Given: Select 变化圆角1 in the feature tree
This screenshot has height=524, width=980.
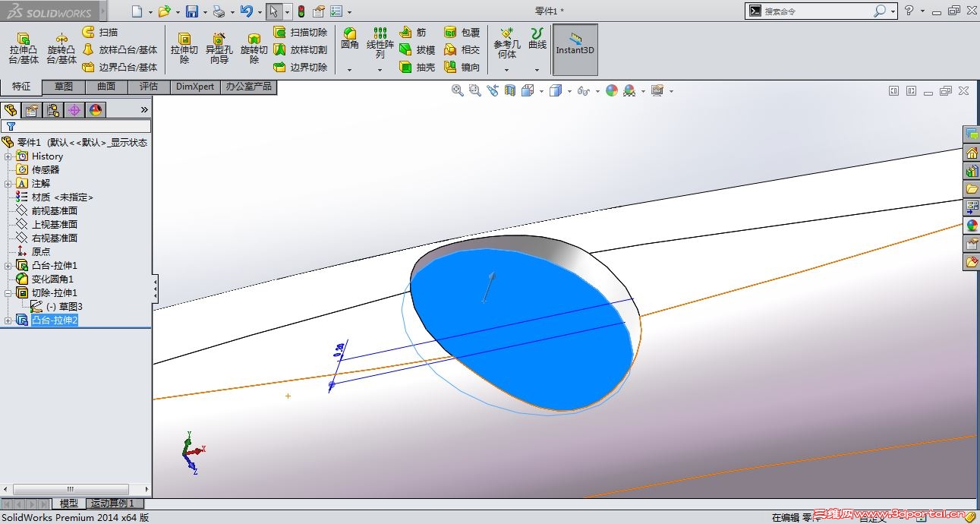Looking at the screenshot, I should coord(52,279).
